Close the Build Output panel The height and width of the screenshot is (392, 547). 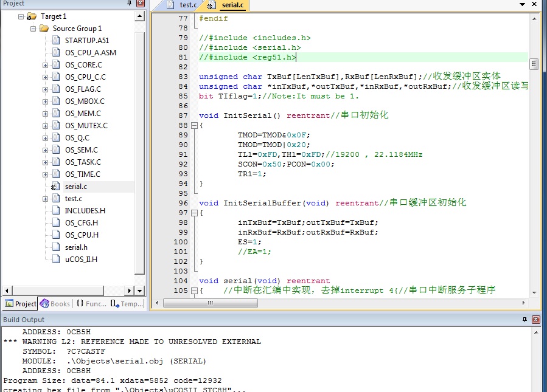click(536, 320)
